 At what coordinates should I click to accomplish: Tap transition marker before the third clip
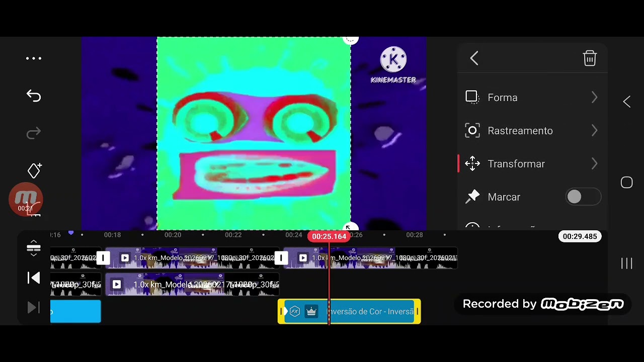[x=281, y=258]
